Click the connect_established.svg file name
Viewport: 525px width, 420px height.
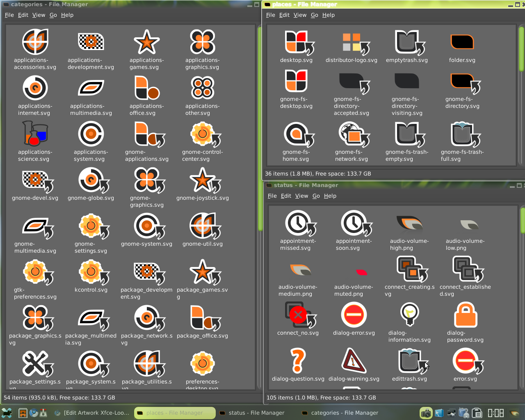tap(465, 290)
